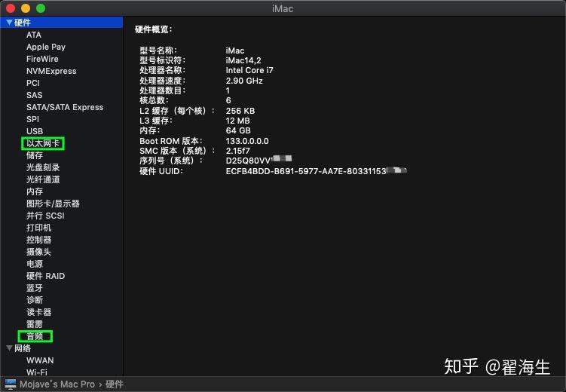Select SPI in the sidebar
This screenshot has width=566, height=392.
click(32, 119)
